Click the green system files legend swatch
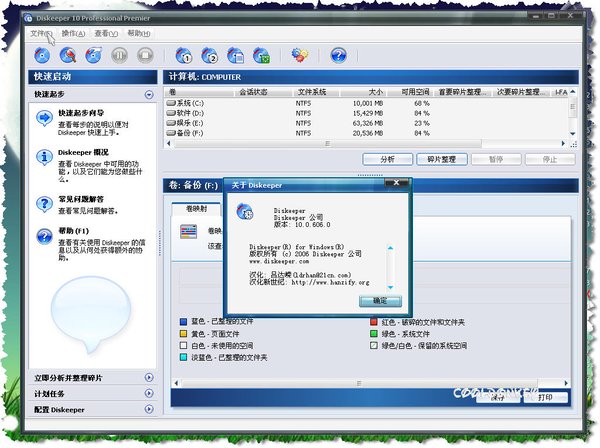Screen dimensions: 600x448 (x=374, y=334)
